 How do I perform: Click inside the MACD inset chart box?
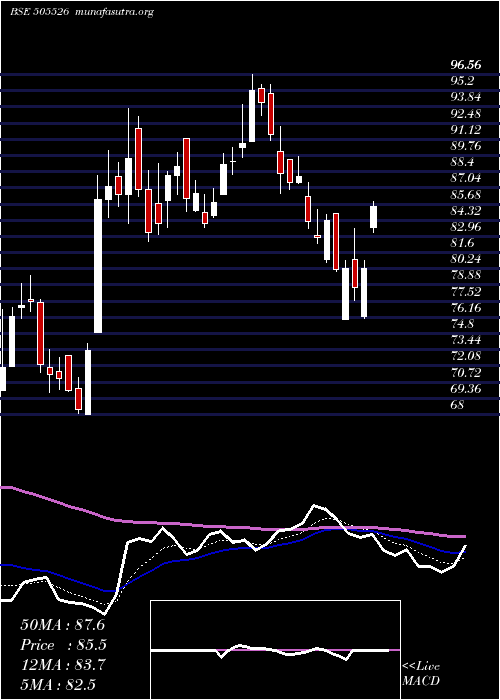275,650
